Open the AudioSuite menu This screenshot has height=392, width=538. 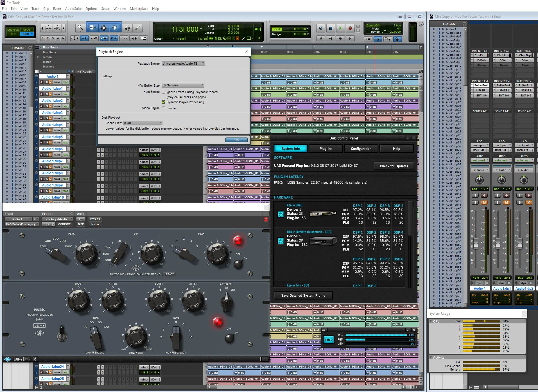click(73, 9)
